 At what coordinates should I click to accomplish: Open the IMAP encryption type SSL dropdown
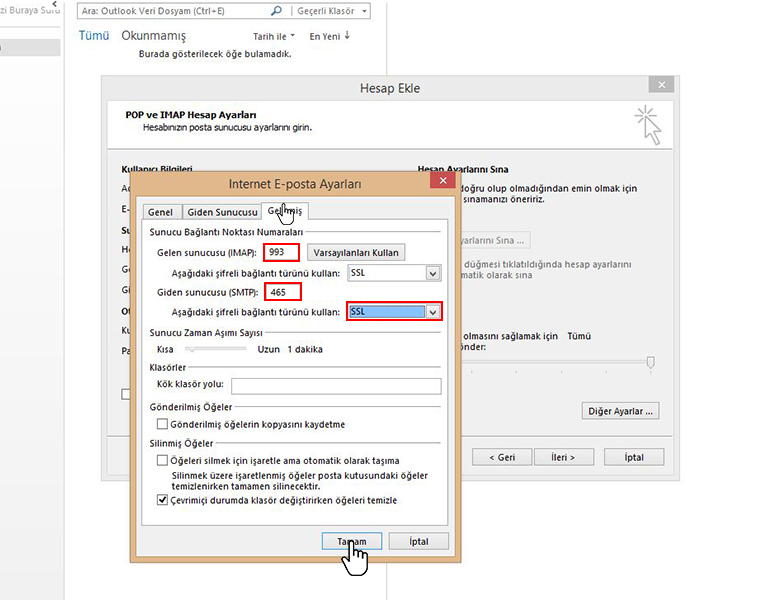[x=432, y=273]
